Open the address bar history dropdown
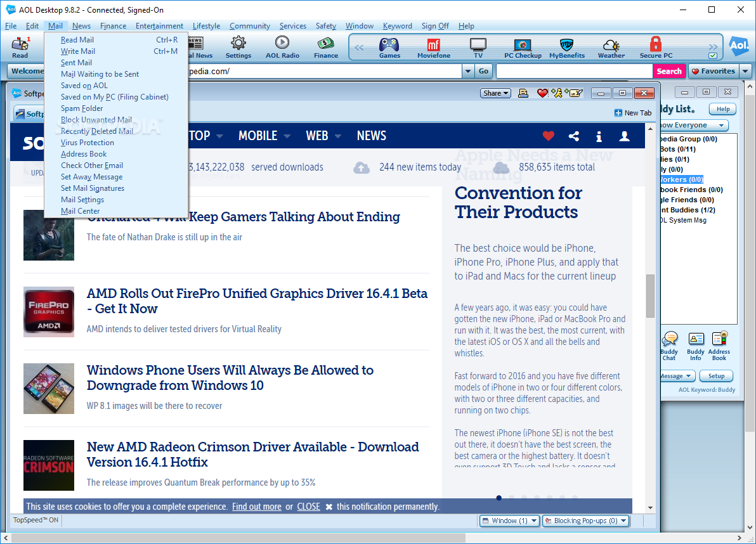Viewport: 756px width, 544px height. [467, 71]
